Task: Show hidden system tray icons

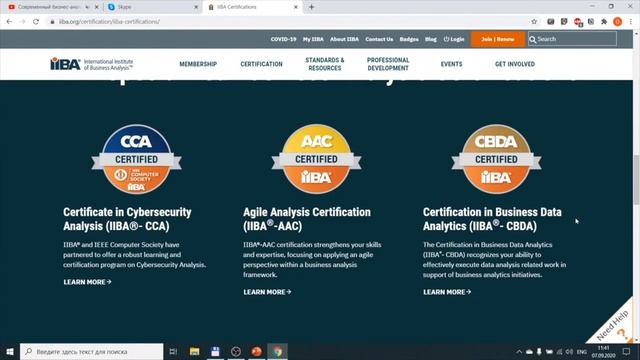Action: (519, 352)
